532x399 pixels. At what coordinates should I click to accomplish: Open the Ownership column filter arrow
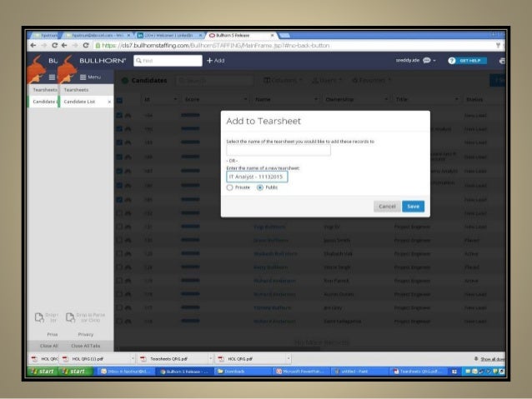[x=386, y=99]
